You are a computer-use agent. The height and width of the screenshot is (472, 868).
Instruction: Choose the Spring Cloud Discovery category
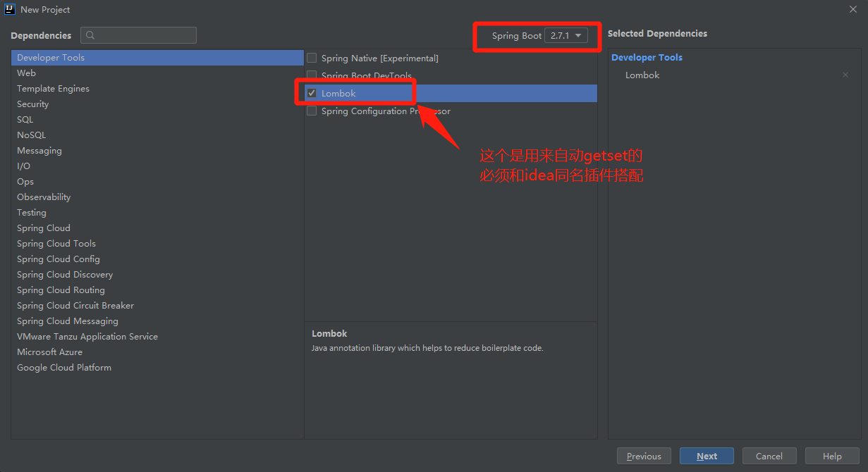click(157, 275)
